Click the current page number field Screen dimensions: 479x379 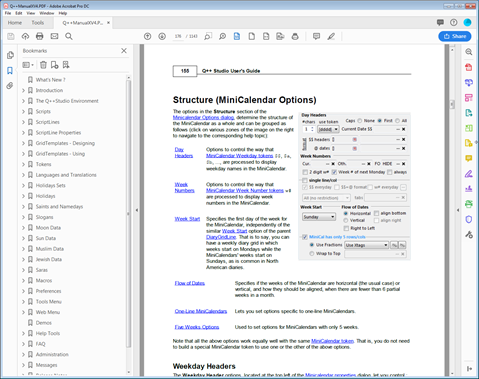click(x=178, y=36)
